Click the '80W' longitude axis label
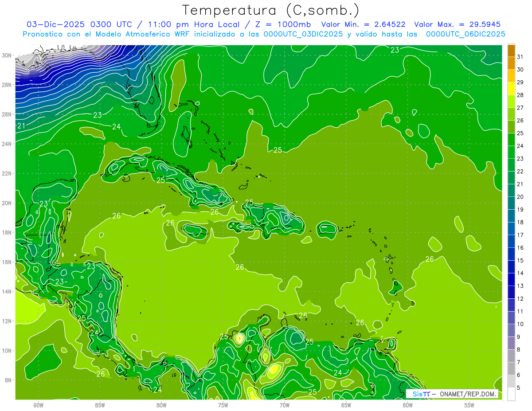532x411 pixels. click(161, 405)
